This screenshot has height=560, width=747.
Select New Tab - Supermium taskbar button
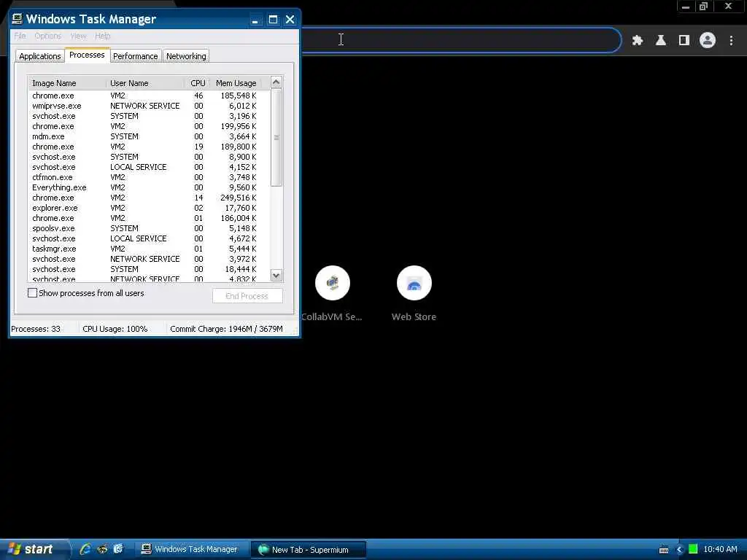pos(307,549)
